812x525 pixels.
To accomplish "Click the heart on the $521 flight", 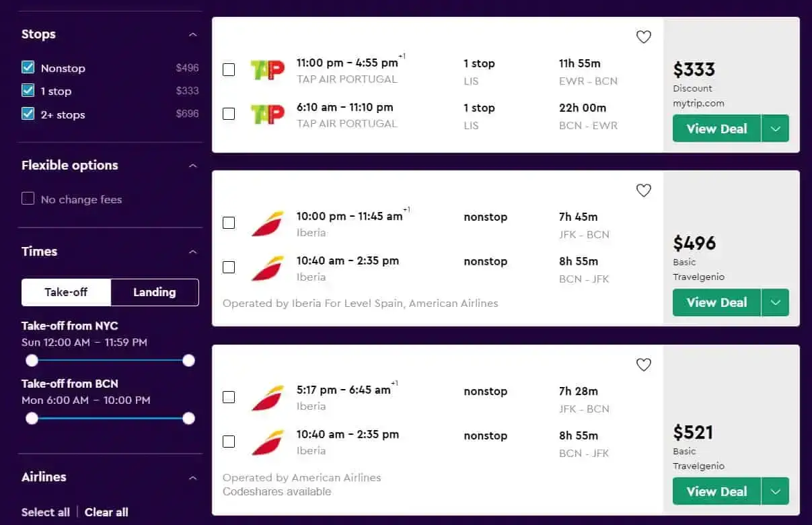I will [644, 365].
